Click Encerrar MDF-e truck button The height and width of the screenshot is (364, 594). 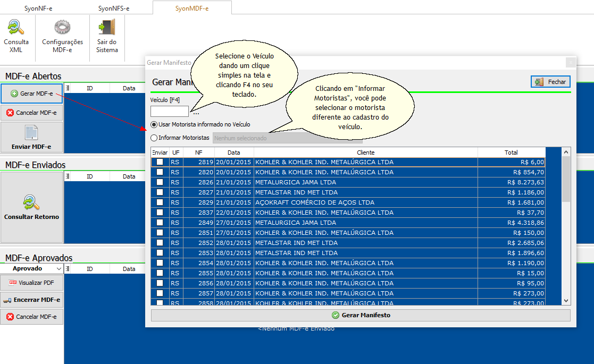(32, 300)
